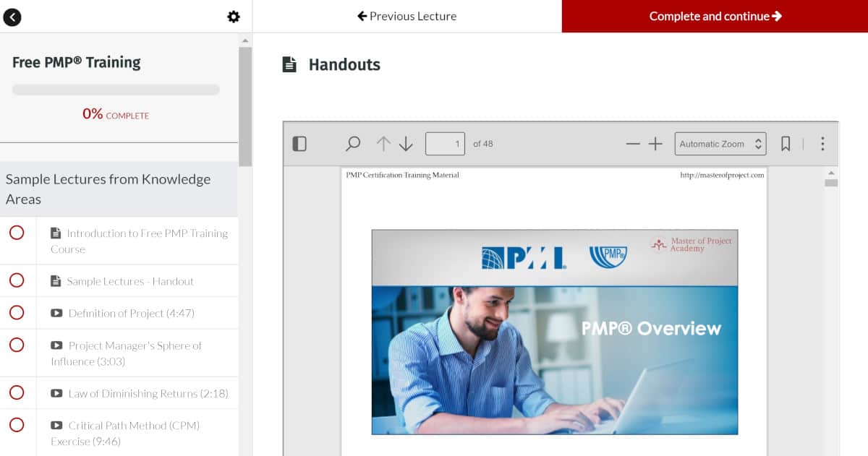Viewport: 868px width, 456px height.
Task: Click document icon beside Sample Lectures Handout
Action: click(x=56, y=281)
